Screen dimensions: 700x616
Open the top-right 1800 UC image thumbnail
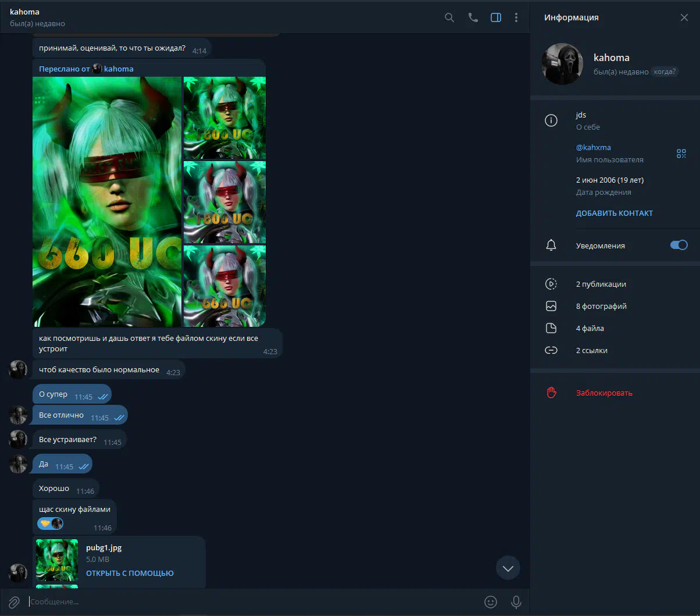[x=224, y=118]
